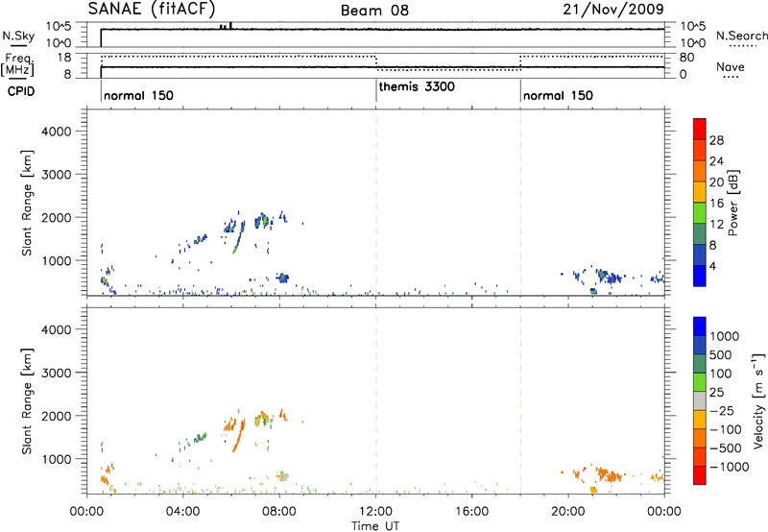Click the gray swatch in Velocity colorbar
This screenshot has width=768, height=532.
[x=700, y=400]
